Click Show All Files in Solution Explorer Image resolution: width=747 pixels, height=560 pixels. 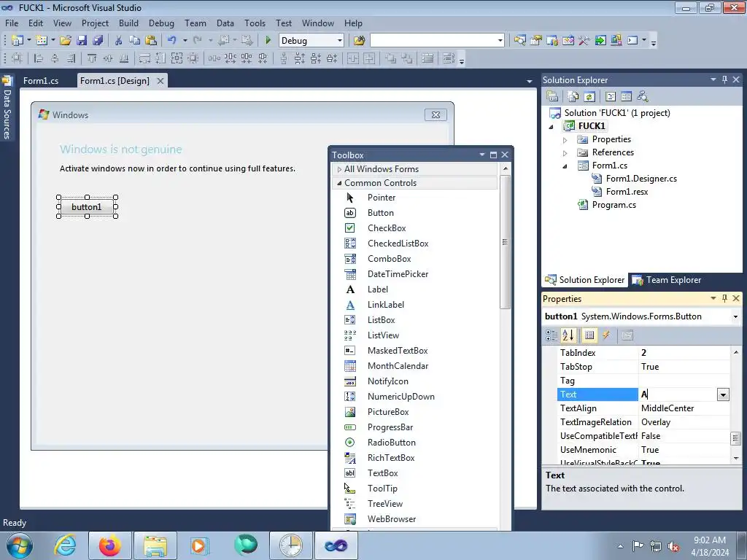click(x=573, y=97)
